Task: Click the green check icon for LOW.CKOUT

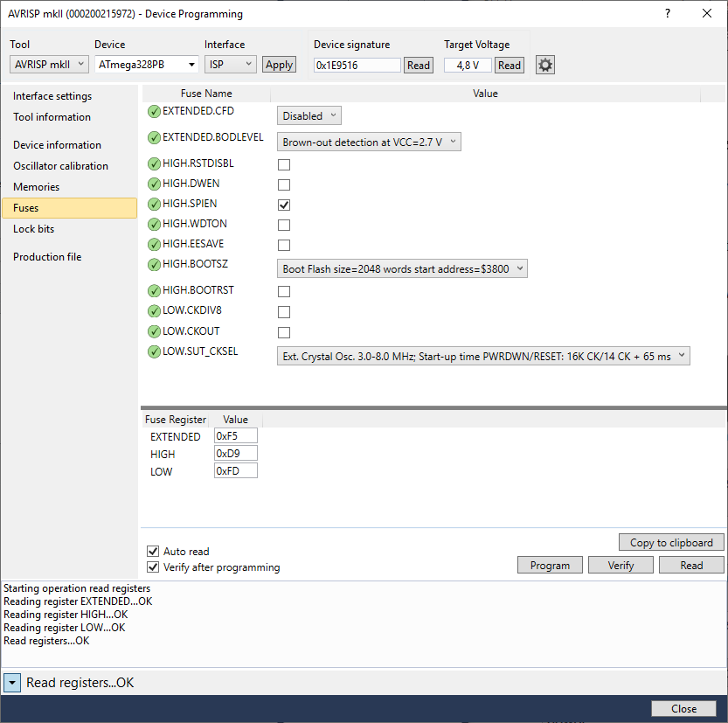Action: 154,331
